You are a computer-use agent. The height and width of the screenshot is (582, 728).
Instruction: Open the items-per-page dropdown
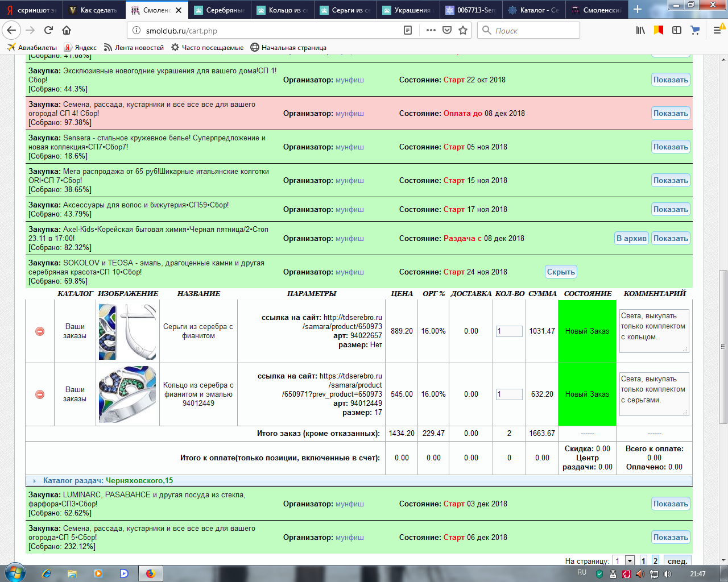[623, 561]
